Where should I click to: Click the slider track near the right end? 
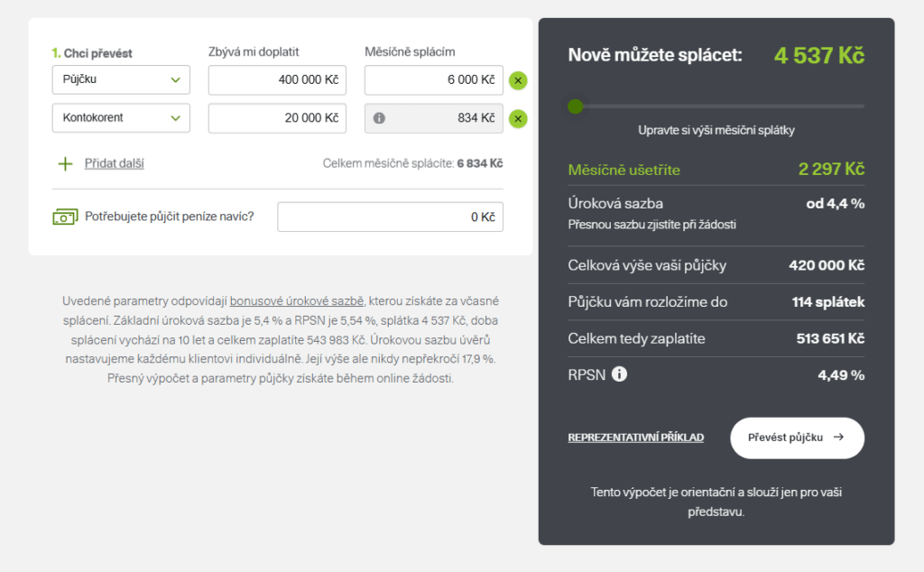(x=848, y=106)
